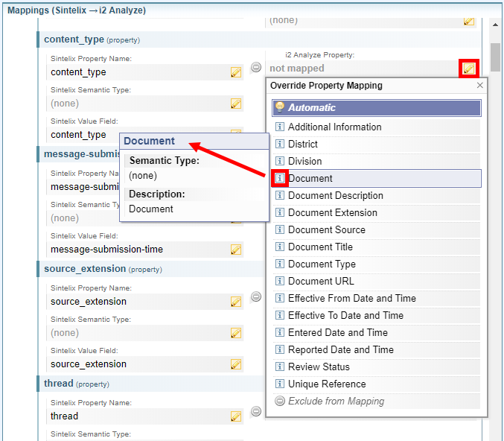This screenshot has height=441, width=504.
Task: Click edit pencil next to 'not mapped' property
Action: (468, 69)
